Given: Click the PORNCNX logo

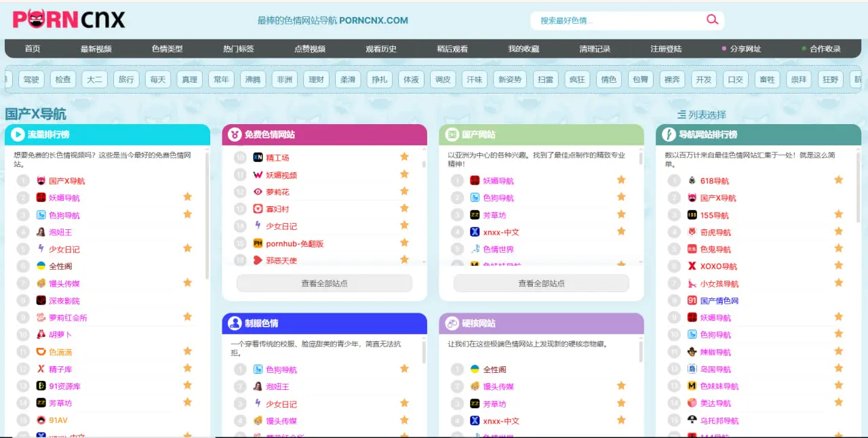Looking at the screenshot, I should coord(68,19).
